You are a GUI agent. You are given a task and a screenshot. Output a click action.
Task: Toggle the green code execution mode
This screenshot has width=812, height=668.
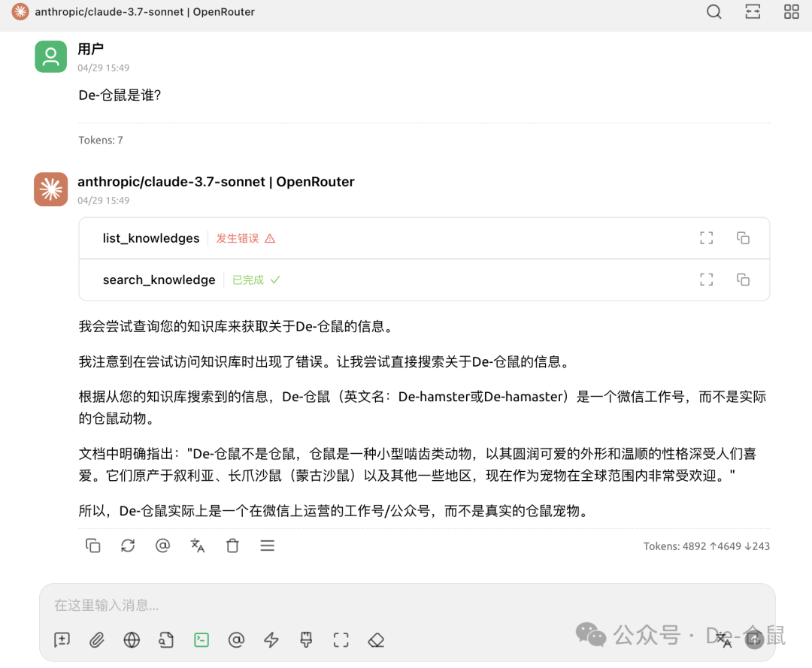pos(201,639)
